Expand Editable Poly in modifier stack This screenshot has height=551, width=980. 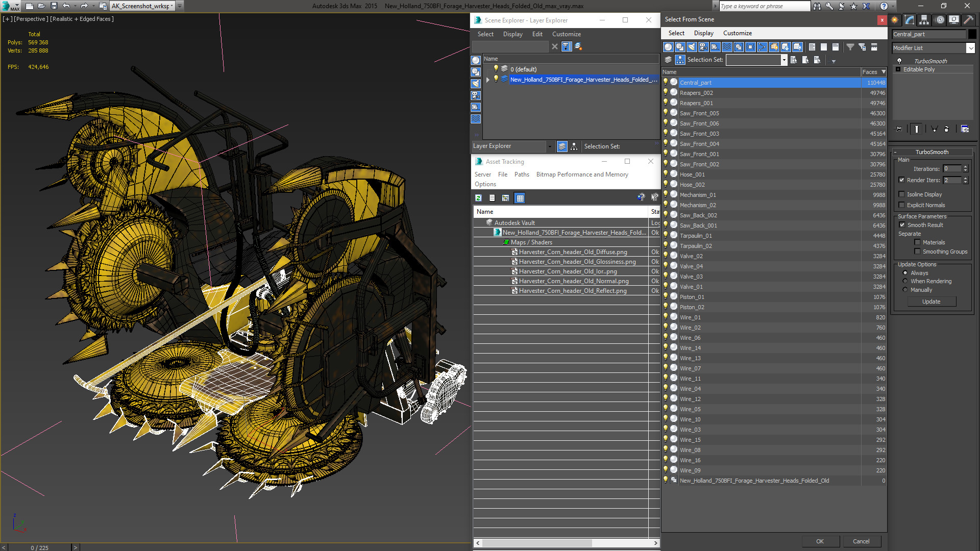[898, 69]
